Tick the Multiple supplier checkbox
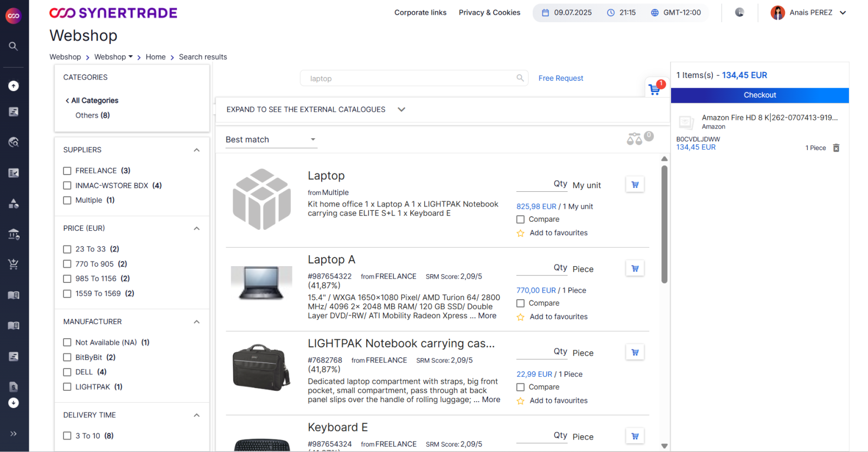Screen dimensions: 868x452 (67, 200)
